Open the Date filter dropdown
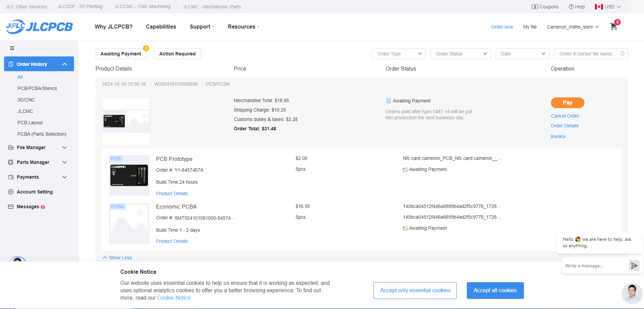 click(x=522, y=54)
